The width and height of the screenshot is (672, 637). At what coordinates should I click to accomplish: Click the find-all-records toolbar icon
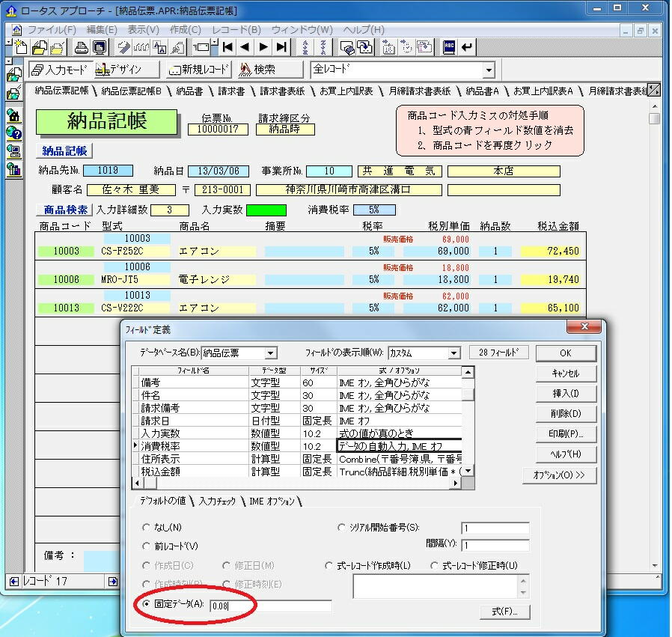click(346, 47)
